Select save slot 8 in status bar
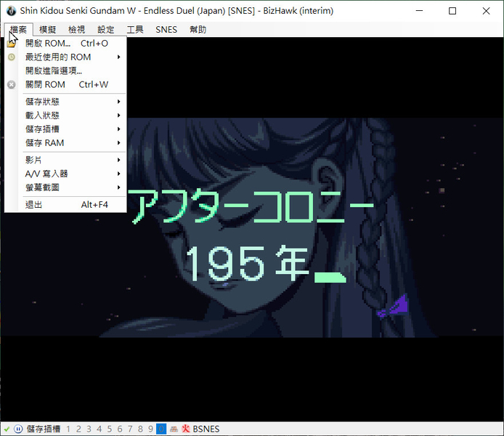This screenshot has height=436, width=504. (140, 429)
